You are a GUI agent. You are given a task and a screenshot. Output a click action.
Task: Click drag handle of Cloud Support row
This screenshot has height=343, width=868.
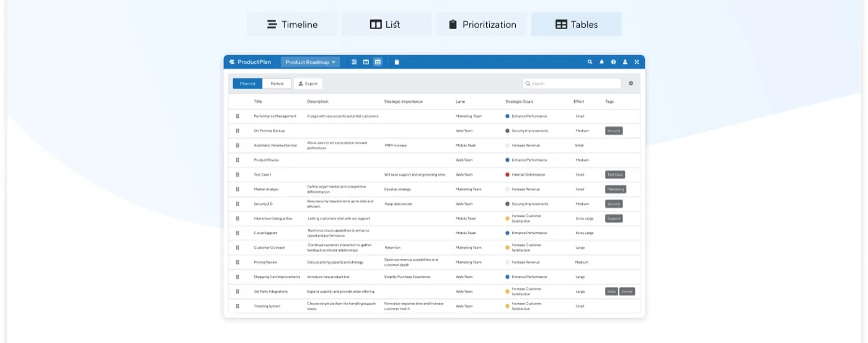click(x=237, y=233)
